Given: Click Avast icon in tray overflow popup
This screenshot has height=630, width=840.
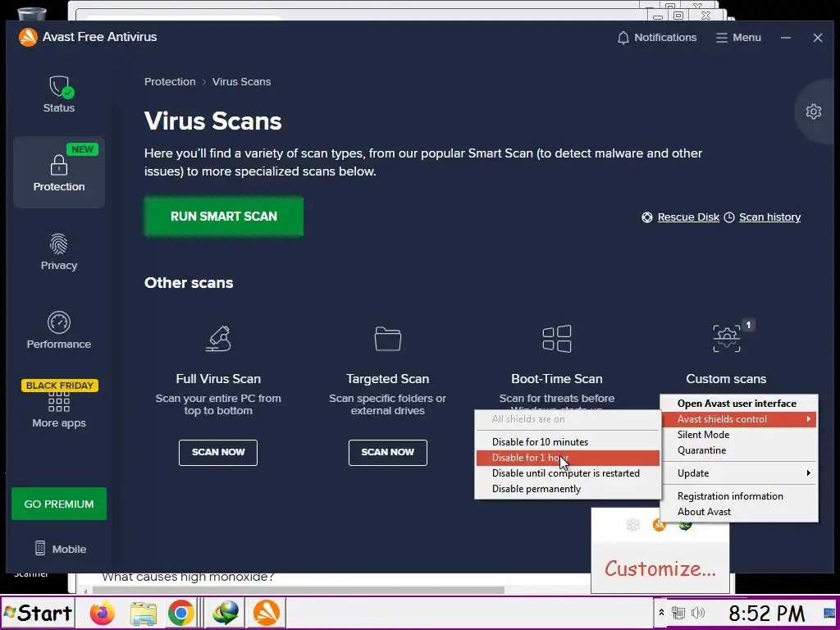Looking at the screenshot, I should (x=659, y=525).
